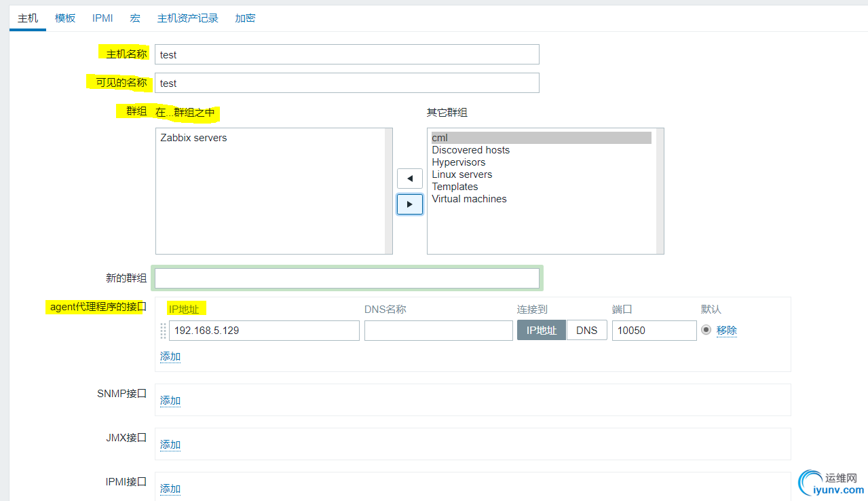Switch to the 宏 tab
The width and height of the screenshot is (868, 501).
coord(135,18)
